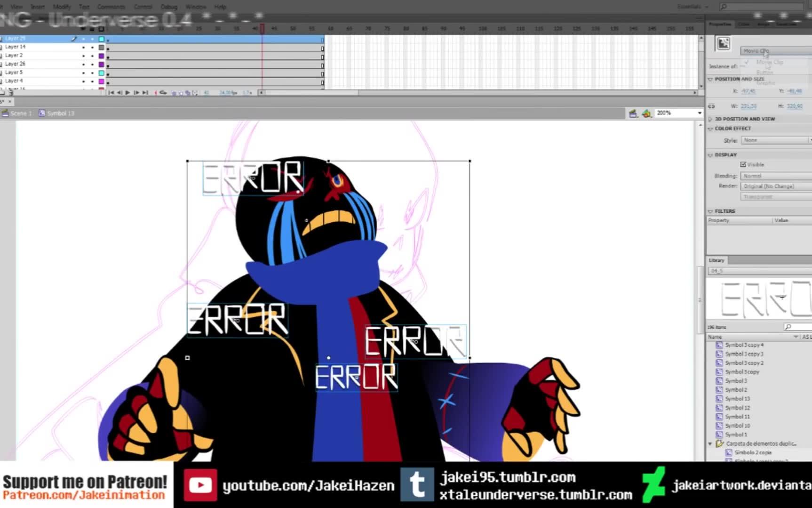
Task: Click the H height value
Action: [x=795, y=106]
